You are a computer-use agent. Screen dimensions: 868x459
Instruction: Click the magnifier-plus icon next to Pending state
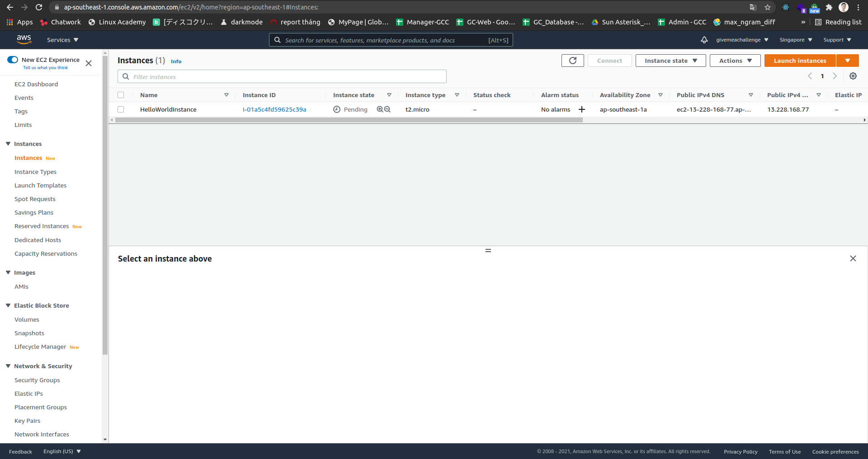[x=380, y=109]
